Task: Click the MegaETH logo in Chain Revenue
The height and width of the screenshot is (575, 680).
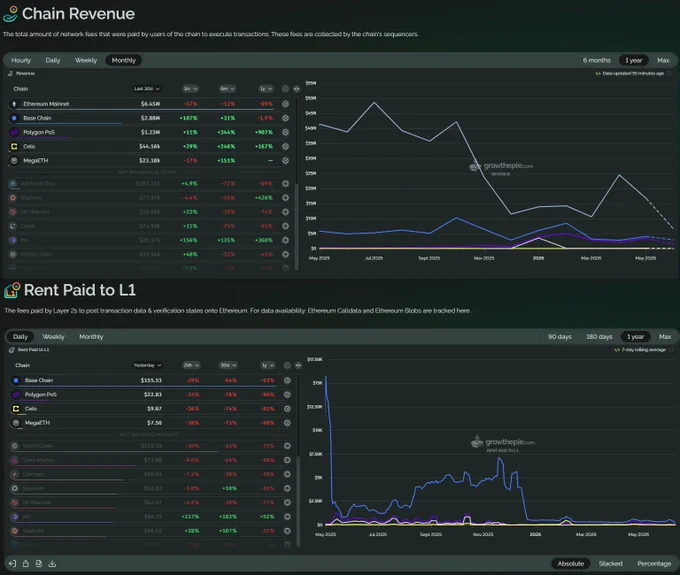Action: click(x=14, y=160)
